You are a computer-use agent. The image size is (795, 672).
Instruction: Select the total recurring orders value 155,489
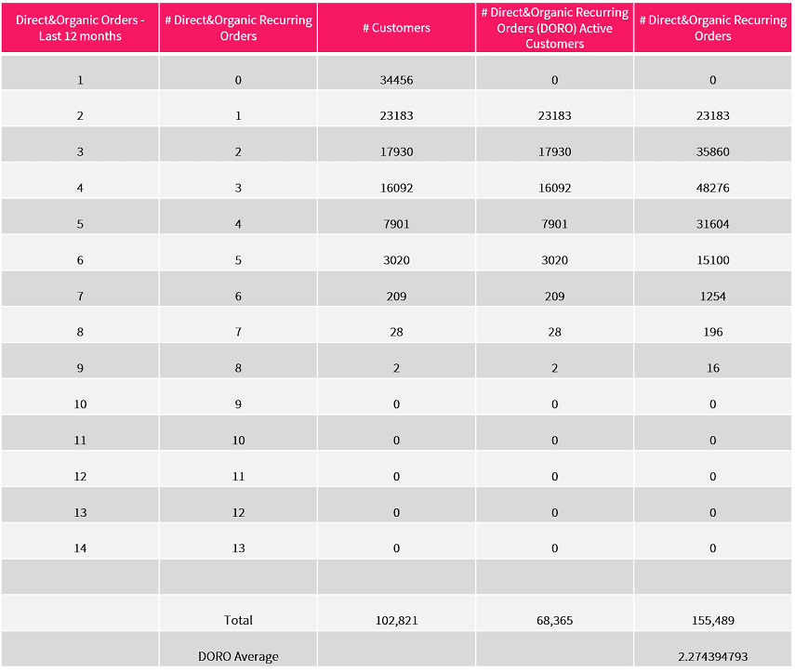click(712, 620)
